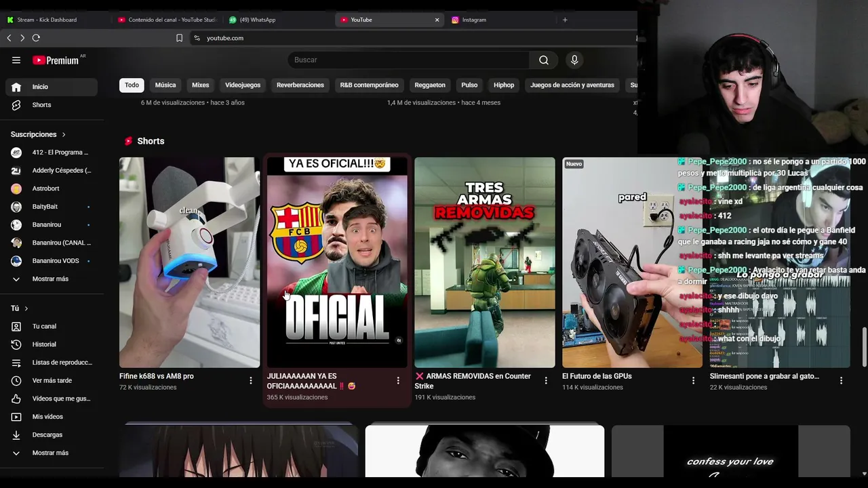Filter by Juegos de acción y aventuras

click(572, 85)
